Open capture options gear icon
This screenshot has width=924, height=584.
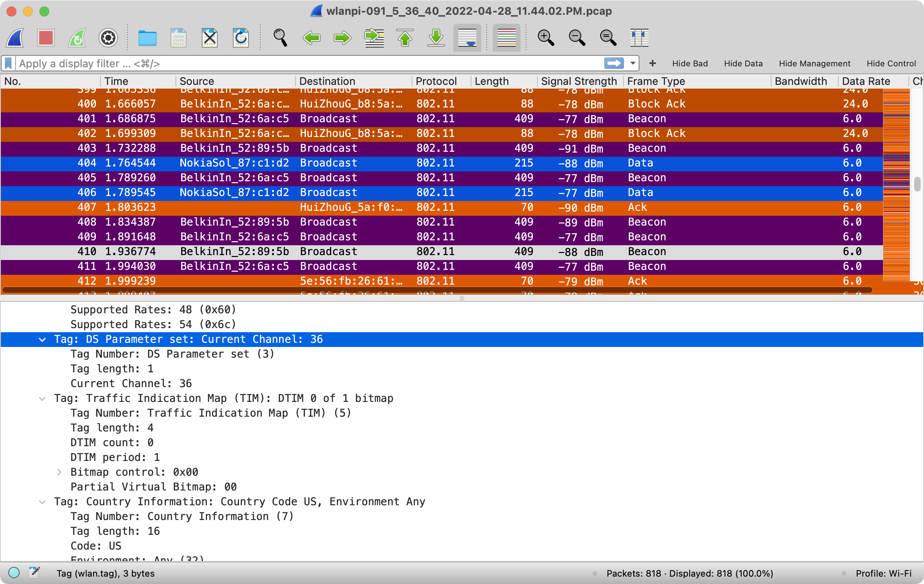pos(108,38)
